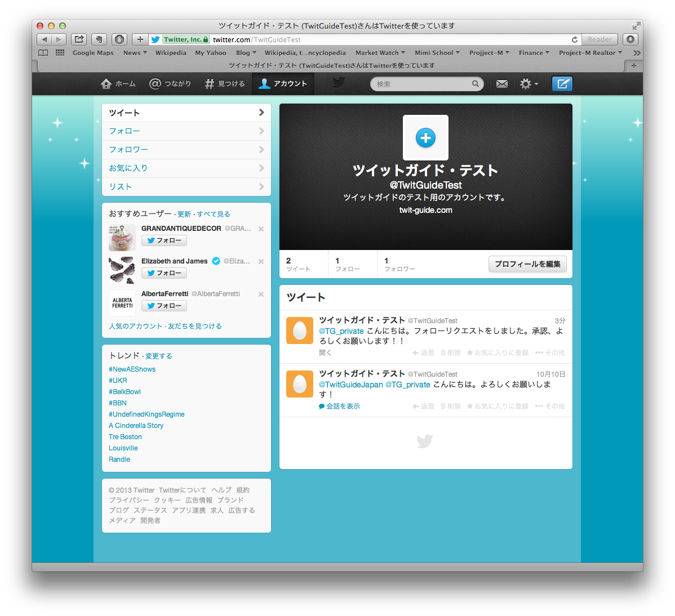Open the Project-M Realtor bookmarks dropdown
675x616 pixels.
tap(590, 53)
